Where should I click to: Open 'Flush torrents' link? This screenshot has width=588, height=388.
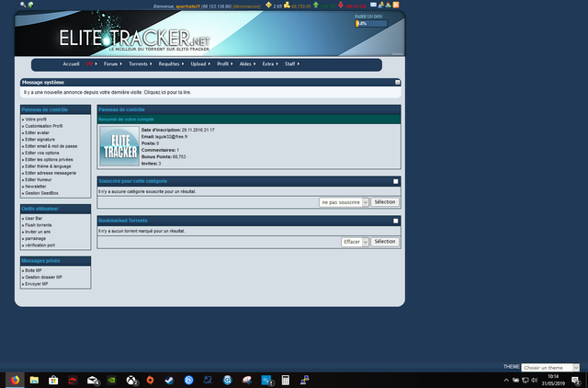39,225
